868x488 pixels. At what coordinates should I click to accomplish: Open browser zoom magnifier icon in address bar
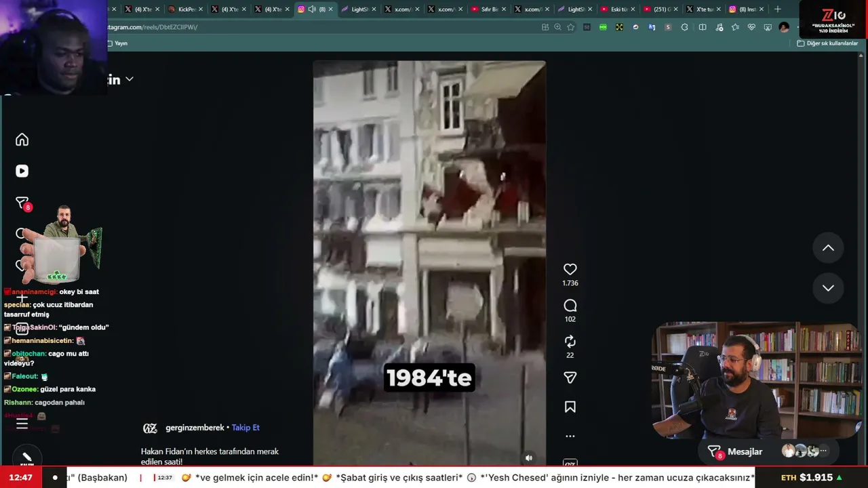point(557,27)
